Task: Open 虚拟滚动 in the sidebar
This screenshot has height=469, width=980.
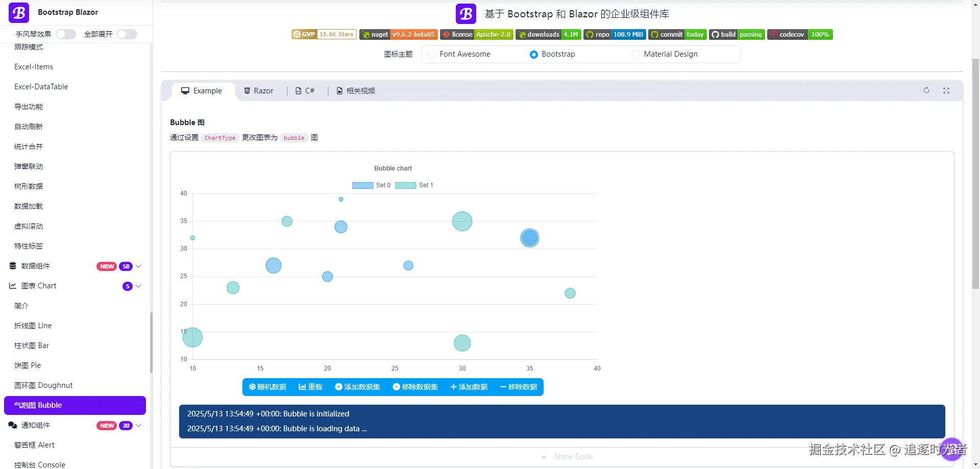Action: pyautogui.click(x=29, y=226)
